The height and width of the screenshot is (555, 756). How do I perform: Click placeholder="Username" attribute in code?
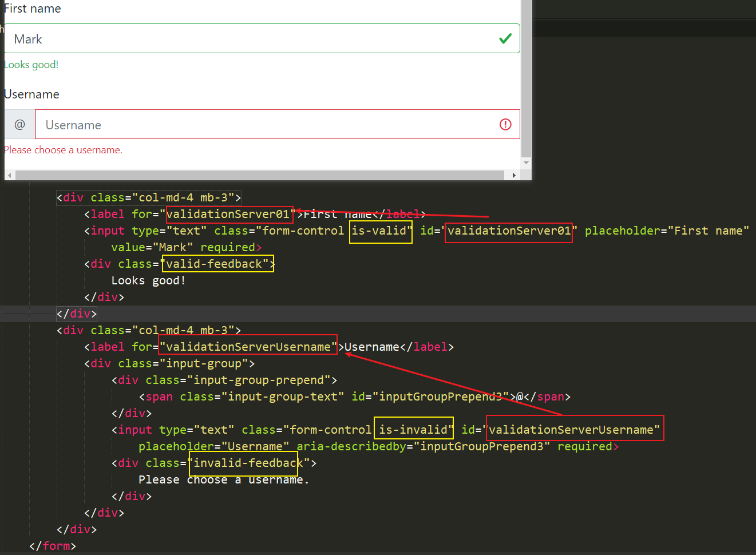pyautogui.click(x=214, y=446)
